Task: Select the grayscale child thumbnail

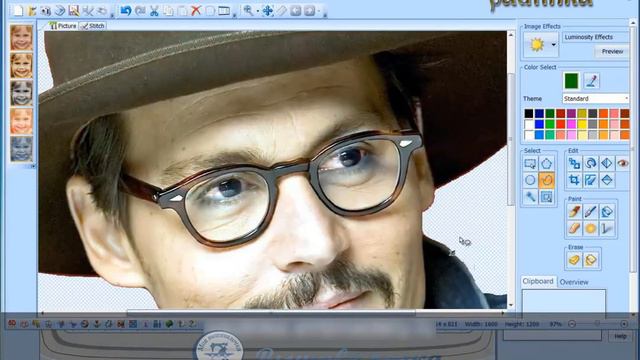Action: 21,93
